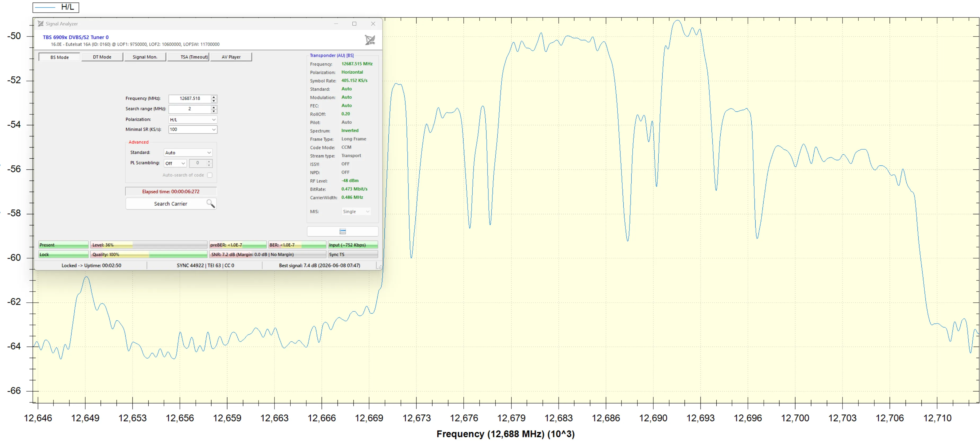
Task: Increase the Search range with up arrow
Action: click(214, 107)
